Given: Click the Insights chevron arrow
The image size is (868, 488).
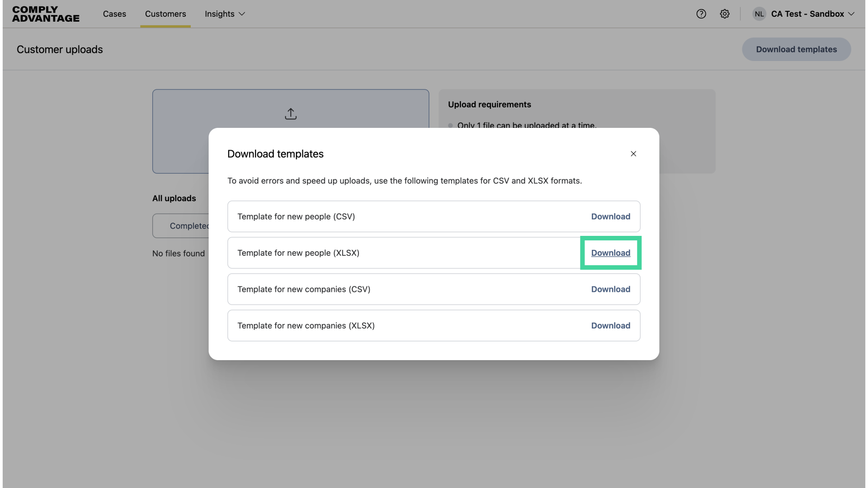Looking at the screenshot, I should [x=242, y=14].
